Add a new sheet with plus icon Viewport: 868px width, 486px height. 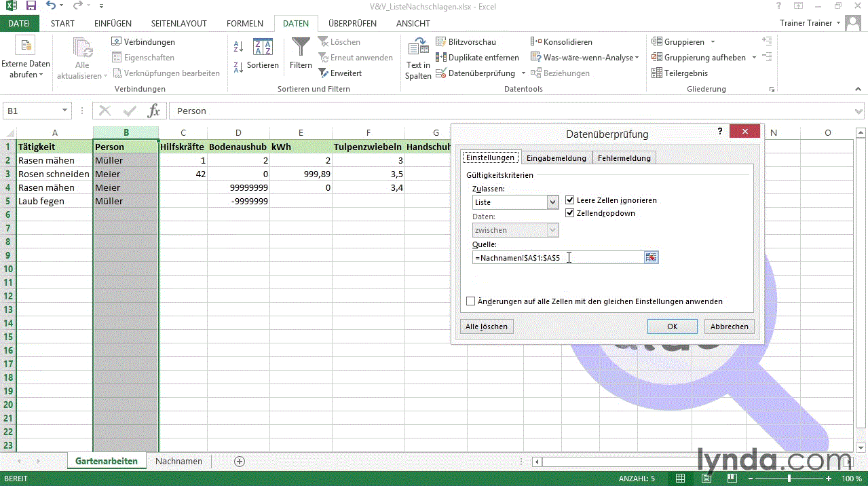click(240, 461)
